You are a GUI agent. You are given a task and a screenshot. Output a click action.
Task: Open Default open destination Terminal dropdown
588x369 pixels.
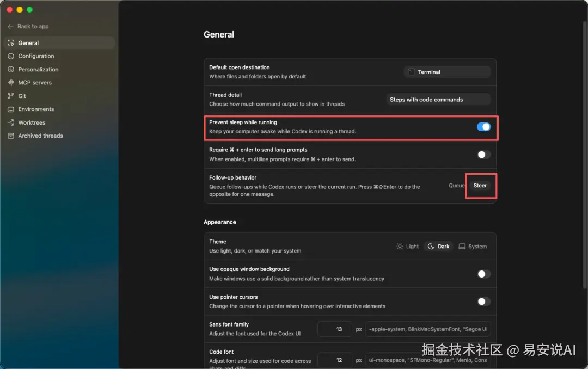pyautogui.click(x=448, y=72)
